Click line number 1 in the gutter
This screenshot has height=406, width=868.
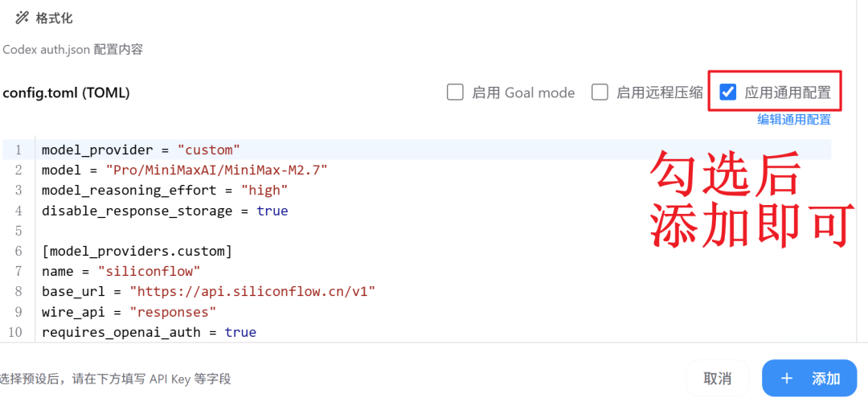(18, 150)
